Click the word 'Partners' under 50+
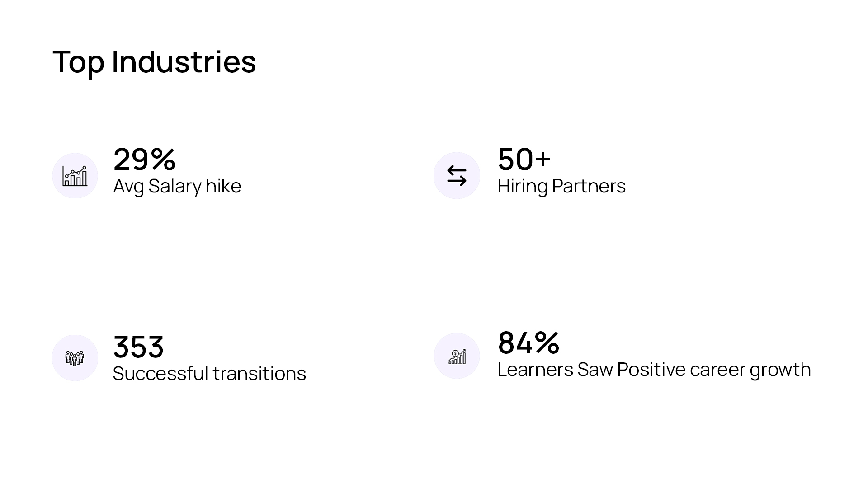This screenshot has height=488, width=868. (x=589, y=186)
